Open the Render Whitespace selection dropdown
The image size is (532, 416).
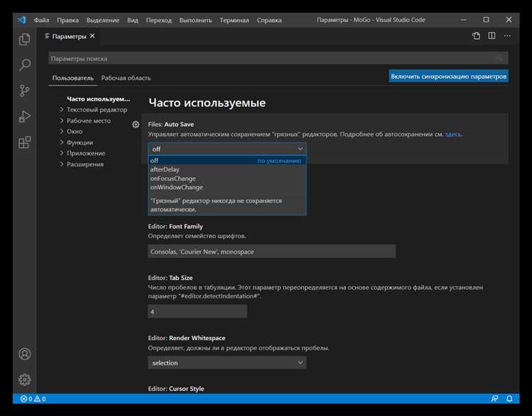[x=227, y=363]
